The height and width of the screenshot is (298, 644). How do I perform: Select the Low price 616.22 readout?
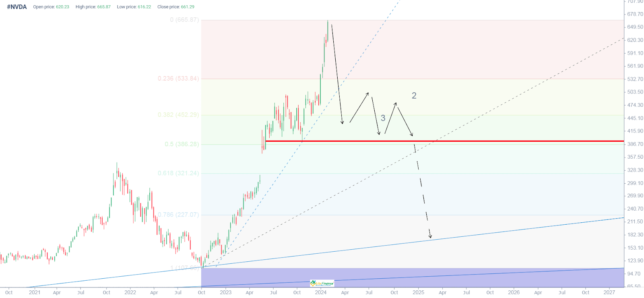[134, 7]
